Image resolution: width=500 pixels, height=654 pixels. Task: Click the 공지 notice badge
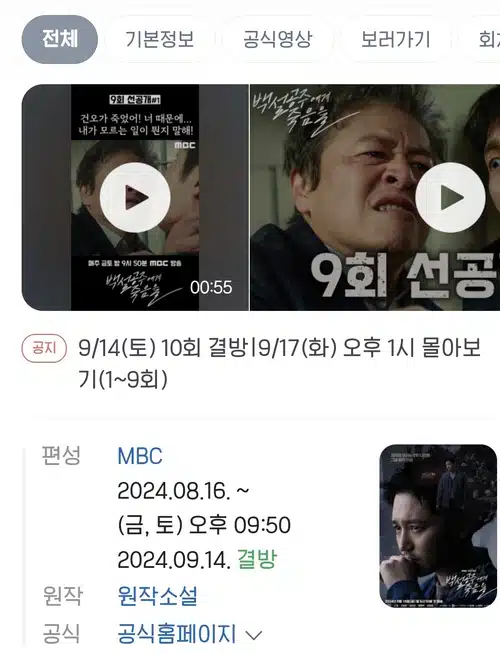[x=44, y=348]
